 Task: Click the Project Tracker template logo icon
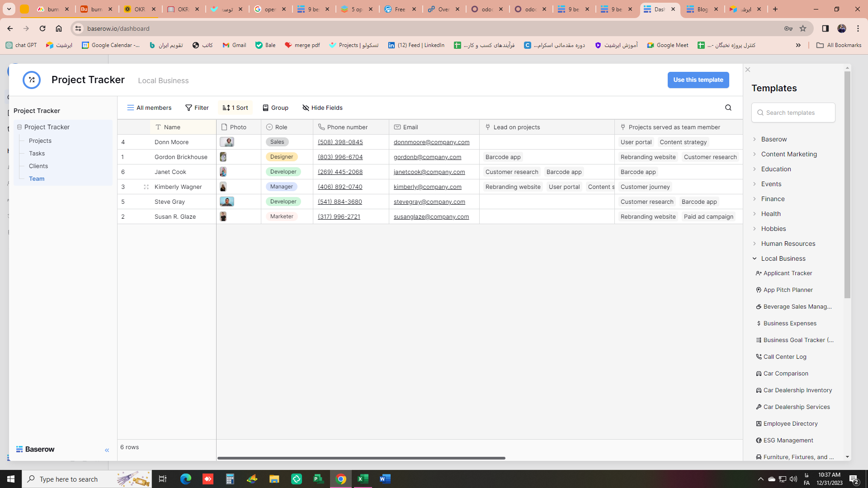[32, 80]
